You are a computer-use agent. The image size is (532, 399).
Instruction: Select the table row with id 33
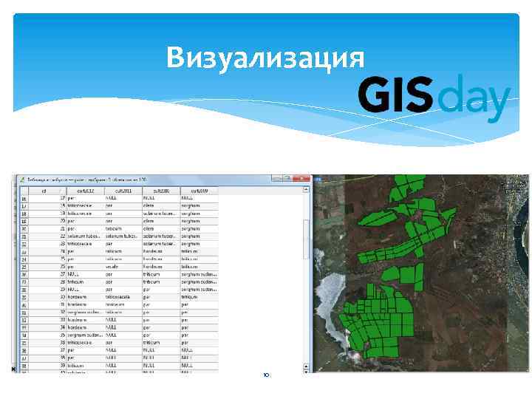click(x=120, y=320)
